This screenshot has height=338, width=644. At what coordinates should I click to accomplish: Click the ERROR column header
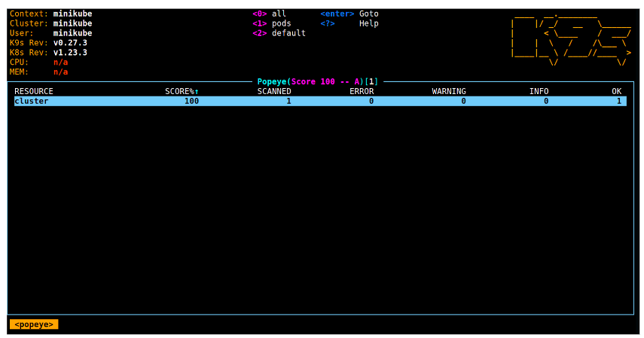(x=362, y=91)
